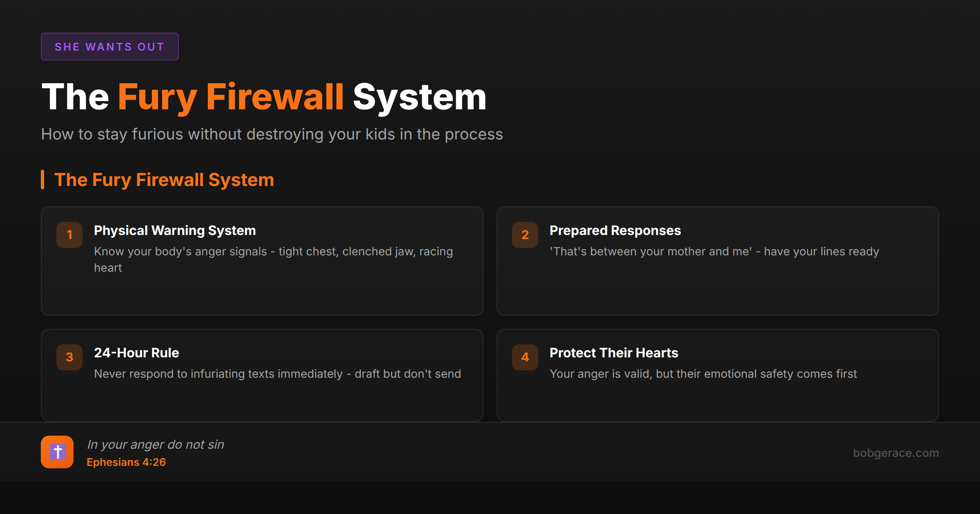Click the cross symbol inside the scripture badge
980x514 pixels.
click(57, 451)
